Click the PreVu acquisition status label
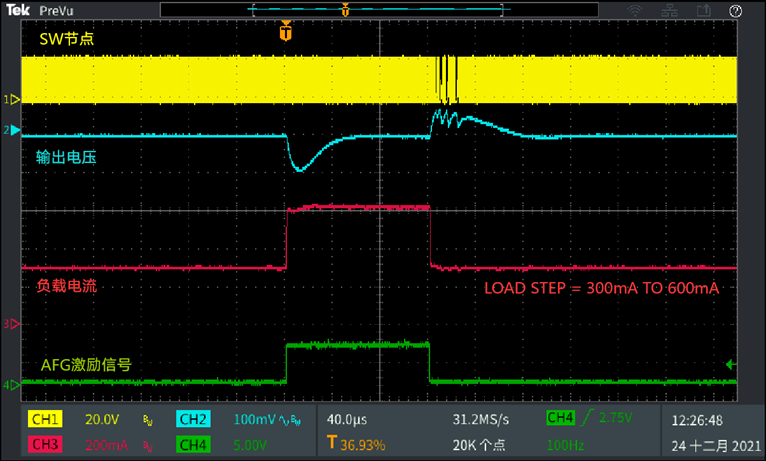766x461 pixels. [x=56, y=11]
